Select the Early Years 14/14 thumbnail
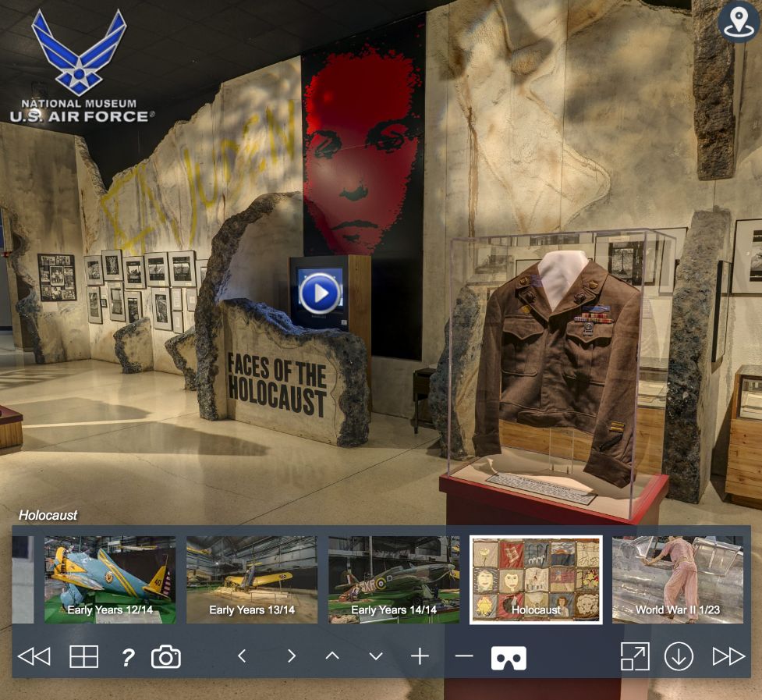This screenshot has height=700, width=762. coord(394,580)
